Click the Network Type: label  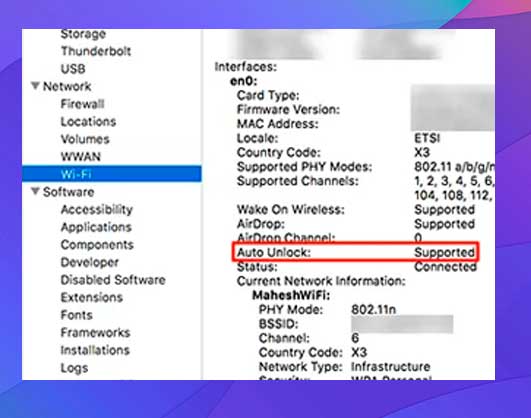click(x=301, y=367)
